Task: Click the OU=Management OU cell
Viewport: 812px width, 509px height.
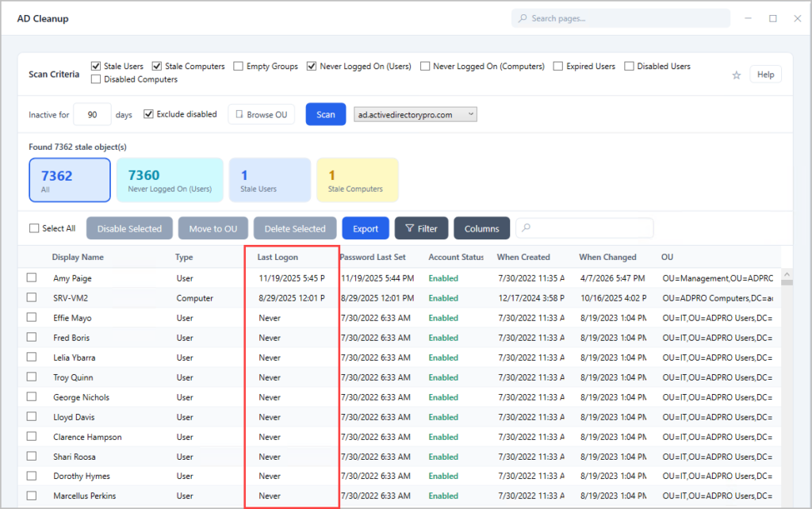Action: tap(718, 278)
